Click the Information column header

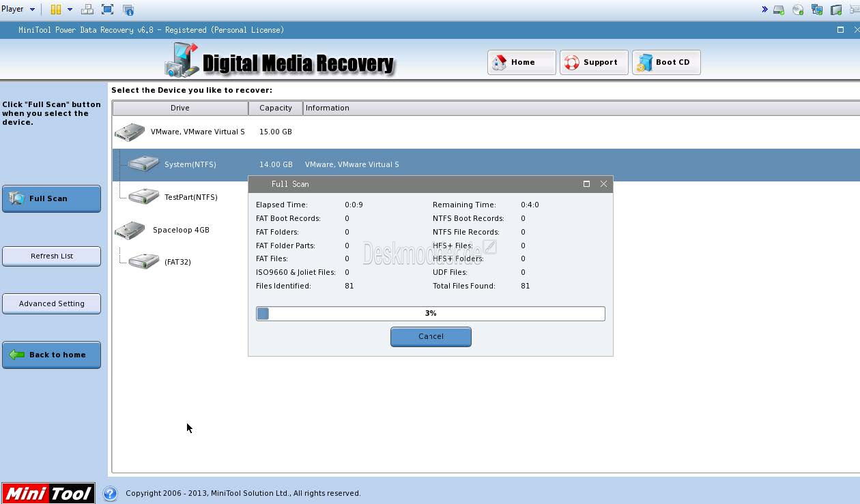pyautogui.click(x=582, y=108)
